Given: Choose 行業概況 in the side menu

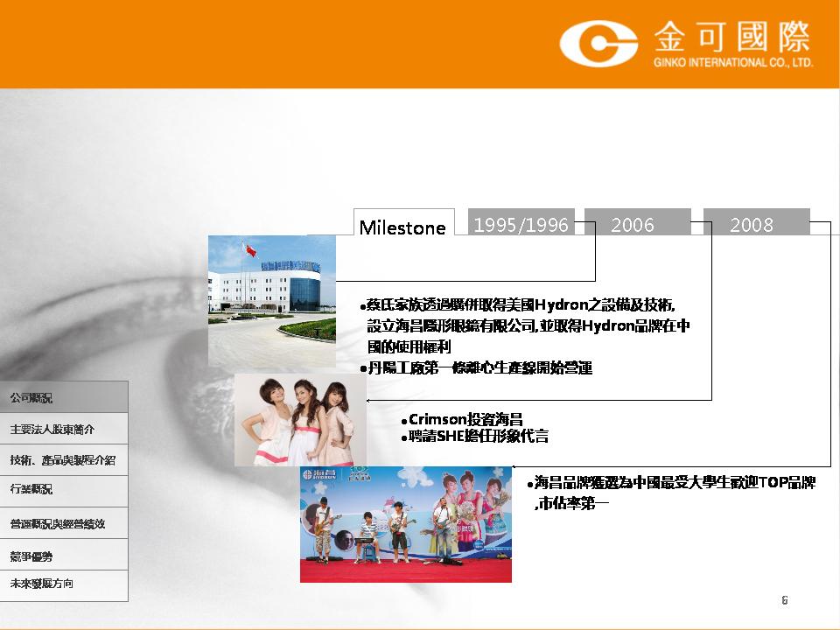Looking at the screenshot, I should (x=64, y=491).
